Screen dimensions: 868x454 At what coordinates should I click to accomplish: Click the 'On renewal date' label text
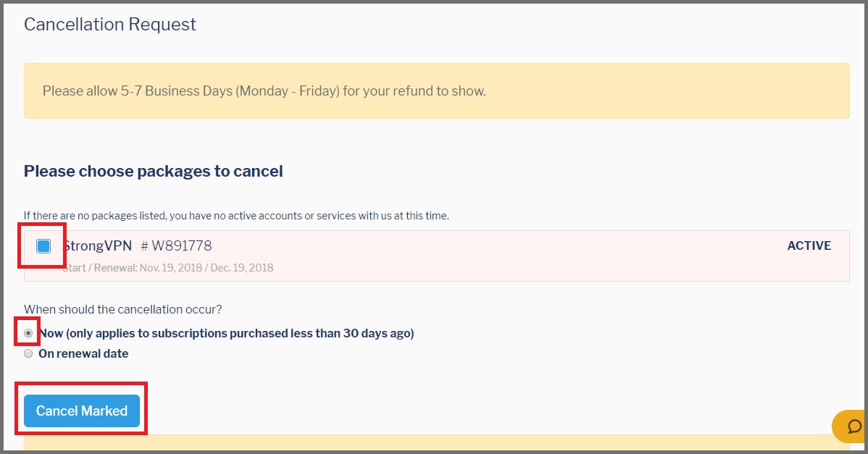[83, 354]
